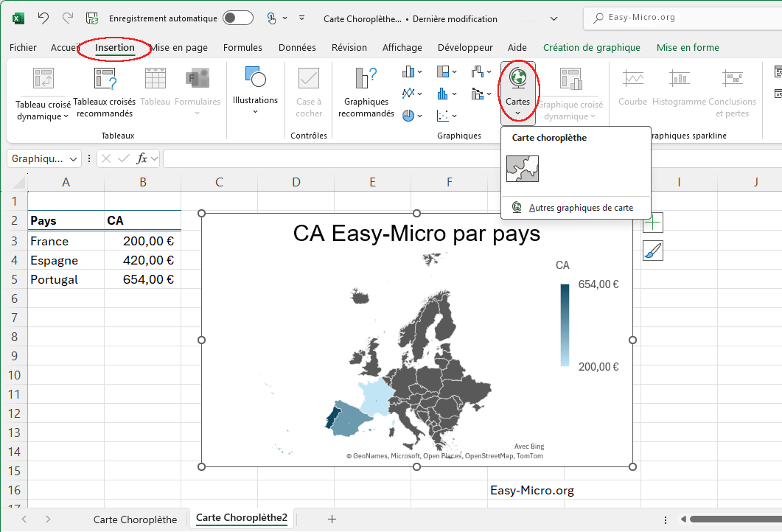The image size is (782, 532).
Task: Open the Illustrations menu
Action: pos(255,91)
